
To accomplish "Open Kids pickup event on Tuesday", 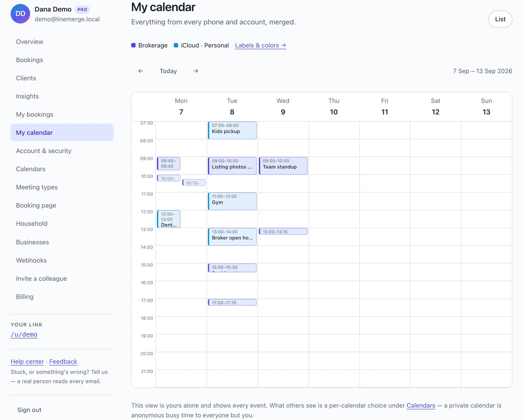I will tap(232, 130).
